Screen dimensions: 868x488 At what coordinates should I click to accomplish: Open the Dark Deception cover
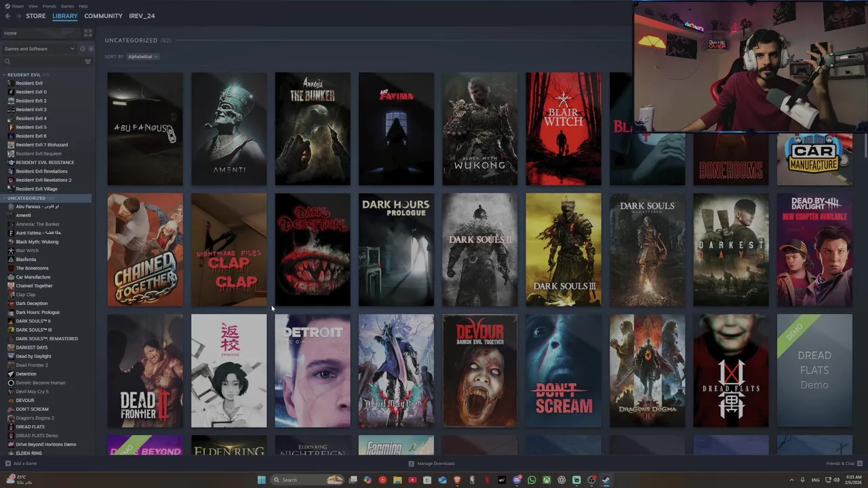point(313,250)
